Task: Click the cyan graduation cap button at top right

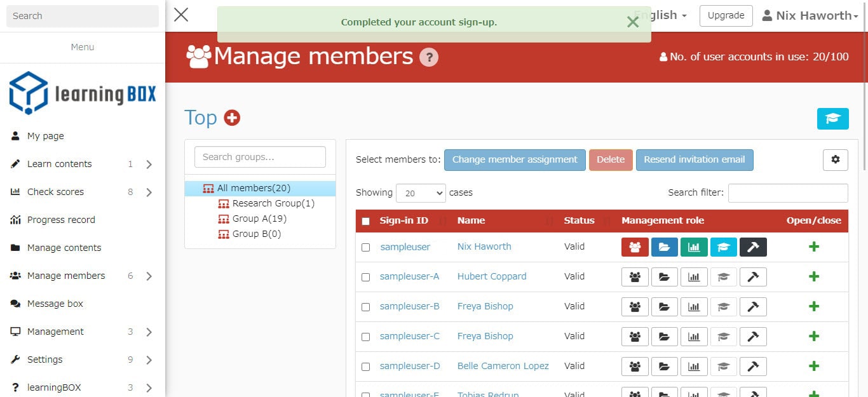Action: coord(832,119)
